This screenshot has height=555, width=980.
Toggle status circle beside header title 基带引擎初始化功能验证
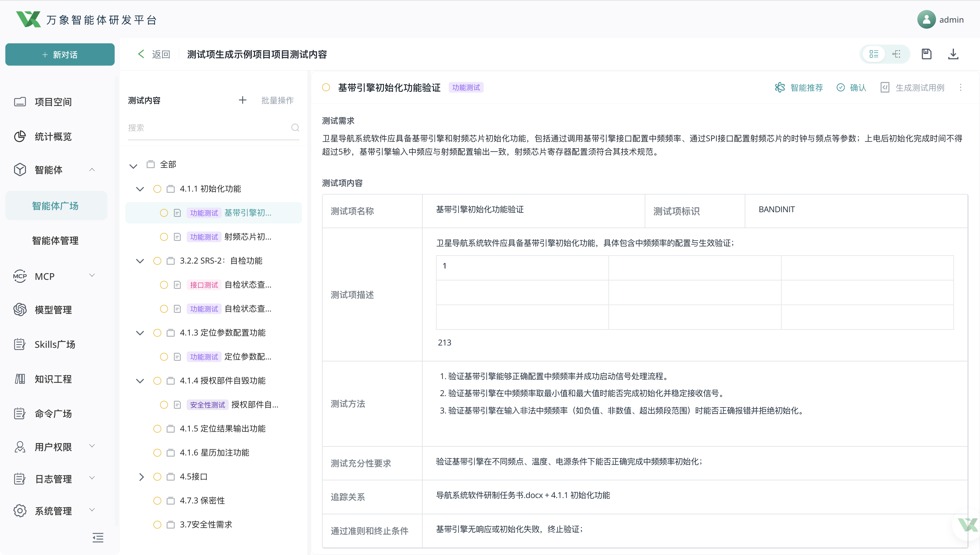coord(326,87)
